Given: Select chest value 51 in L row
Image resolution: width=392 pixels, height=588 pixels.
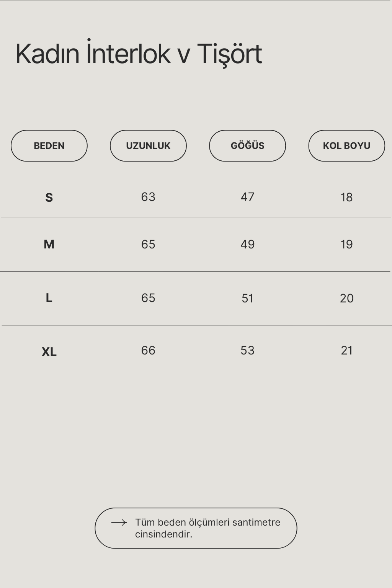Looking at the screenshot, I should pyautogui.click(x=247, y=298).
